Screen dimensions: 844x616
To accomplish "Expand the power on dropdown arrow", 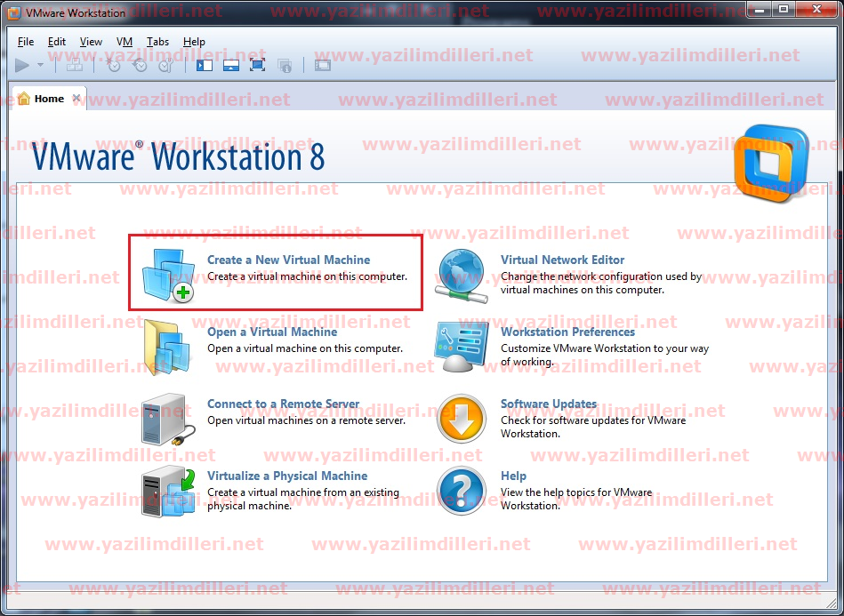I will [41, 65].
